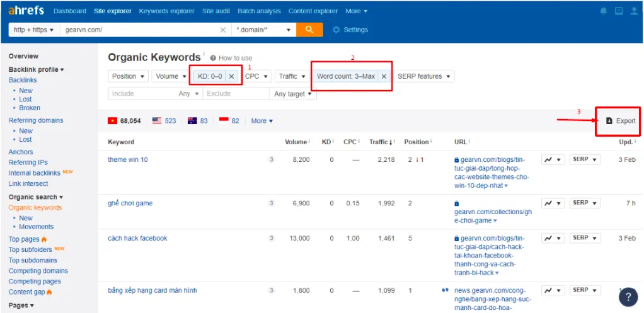Expand the SERP features dropdown
644x313 pixels.
tap(425, 76)
